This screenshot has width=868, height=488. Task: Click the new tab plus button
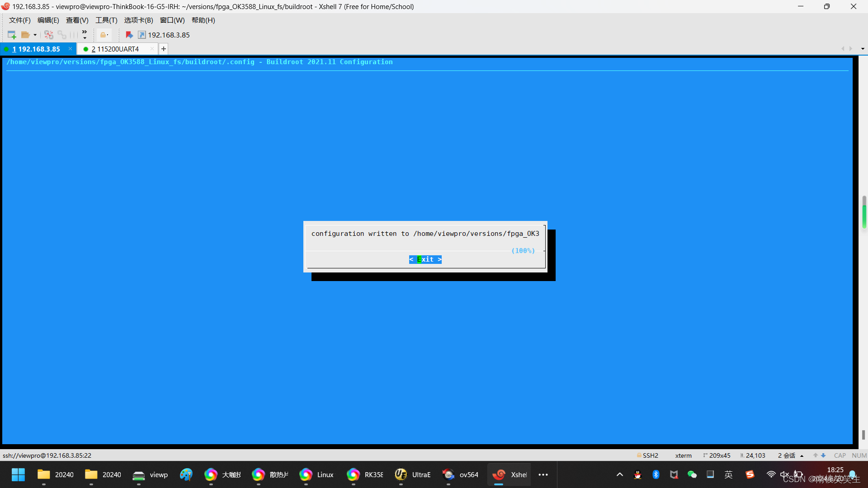pos(163,48)
